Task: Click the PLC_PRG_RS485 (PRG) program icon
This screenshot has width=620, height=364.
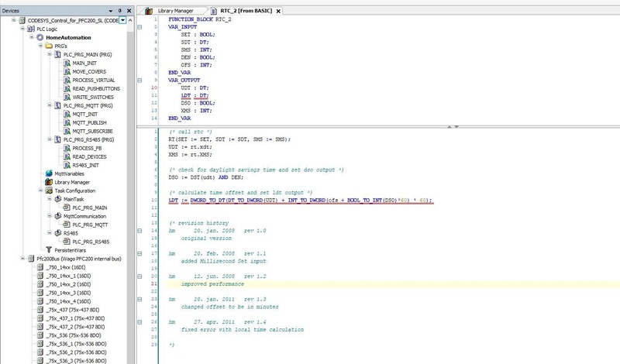Action: point(57,139)
